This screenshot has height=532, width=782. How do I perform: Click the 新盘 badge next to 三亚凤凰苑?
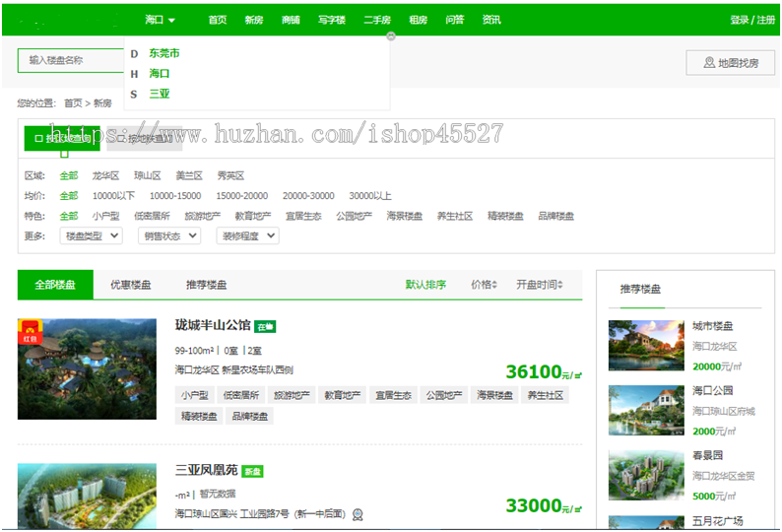pos(252,472)
